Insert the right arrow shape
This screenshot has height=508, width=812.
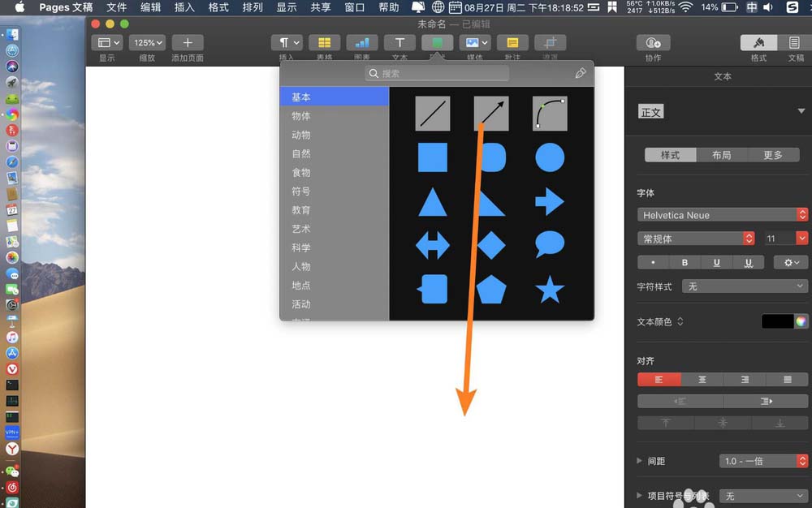point(550,201)
